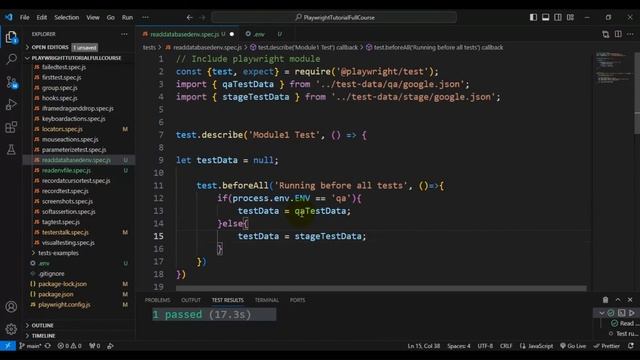Open the Source Control view
The height and width of the screenshot is (360, 640).
[x=11, y=82]
